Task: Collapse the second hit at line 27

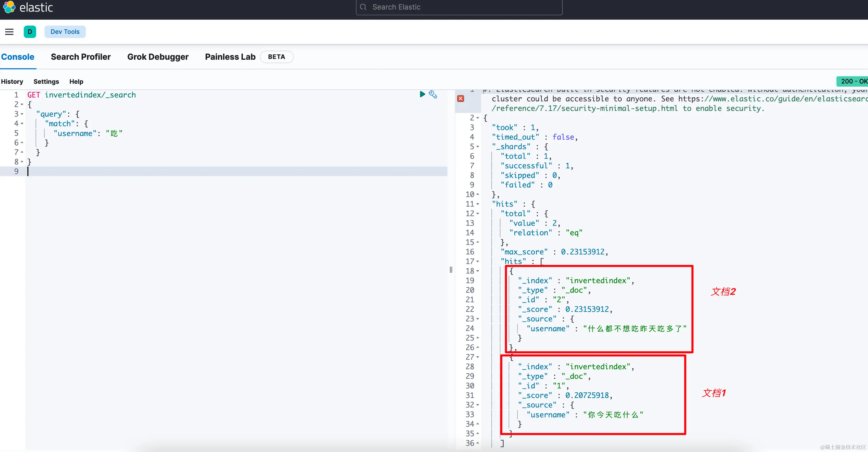Action: tap(477, 357)
